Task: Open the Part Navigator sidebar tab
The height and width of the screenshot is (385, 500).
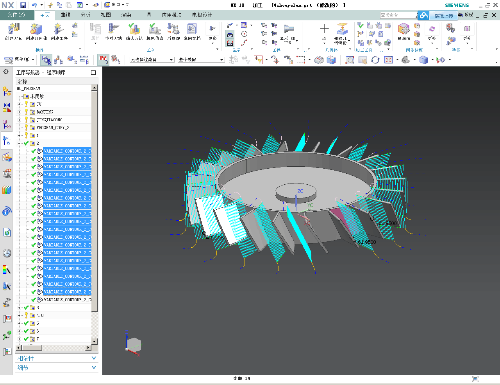Action: tap(7, 125)
